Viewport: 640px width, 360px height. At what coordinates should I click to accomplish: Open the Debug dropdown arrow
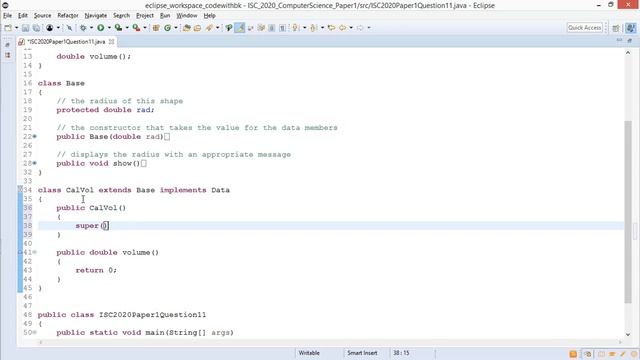pos(91,28)
